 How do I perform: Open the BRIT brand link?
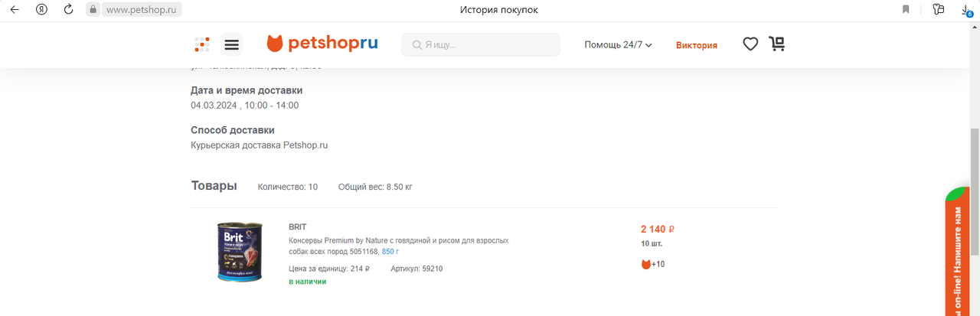coord(297,227)
